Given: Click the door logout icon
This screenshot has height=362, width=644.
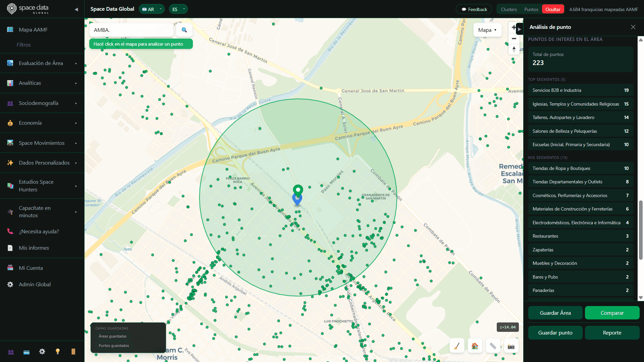Looking at the screenshot, I should [x=73, y=351].
